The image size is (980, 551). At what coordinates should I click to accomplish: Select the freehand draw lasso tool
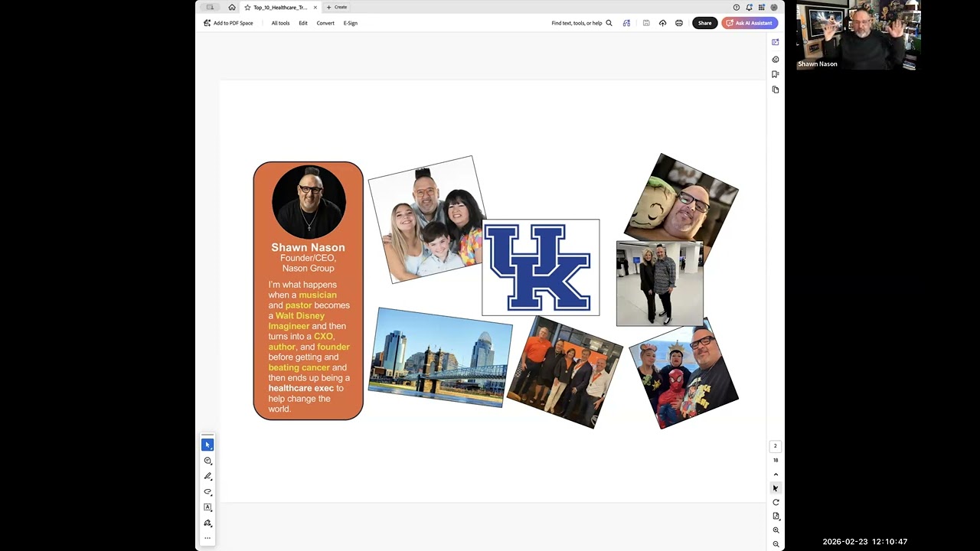(x=207, y=492)
